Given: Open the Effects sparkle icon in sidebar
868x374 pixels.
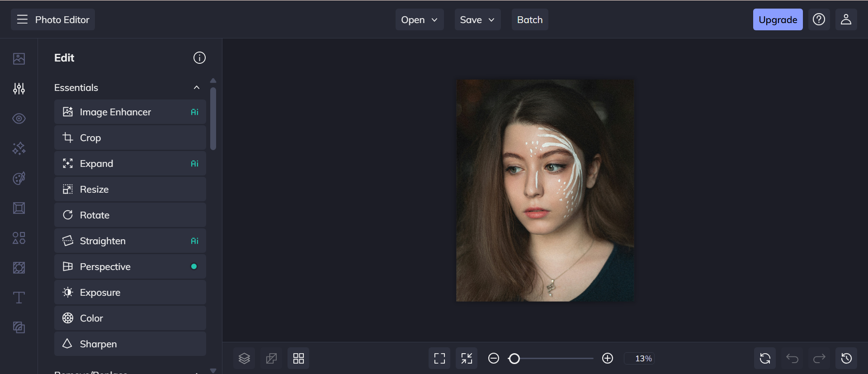Looking at the screenshot, I should (x=19, y=148).
